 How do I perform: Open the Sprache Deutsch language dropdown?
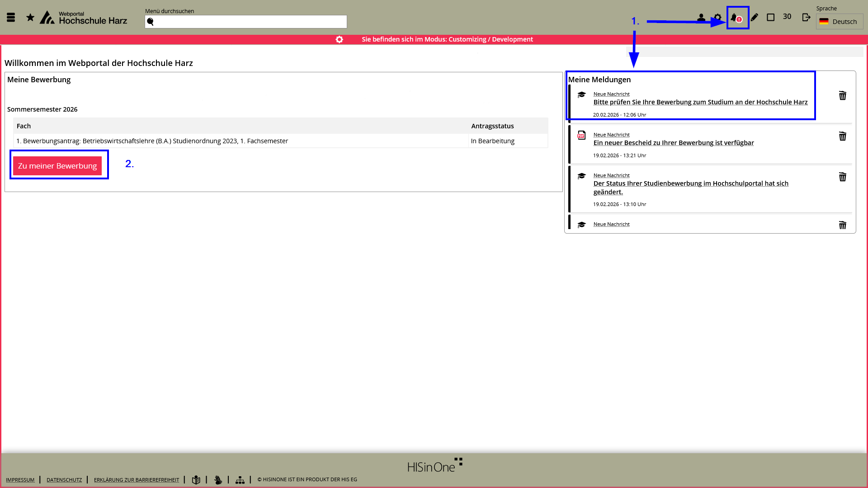pyautogui.click(x=839, y=22)
